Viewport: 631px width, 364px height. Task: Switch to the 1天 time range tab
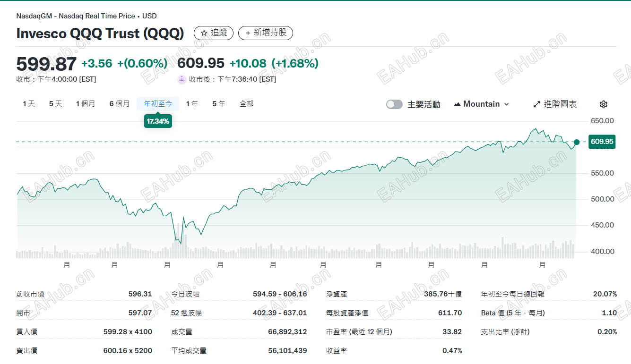(28, 103)
